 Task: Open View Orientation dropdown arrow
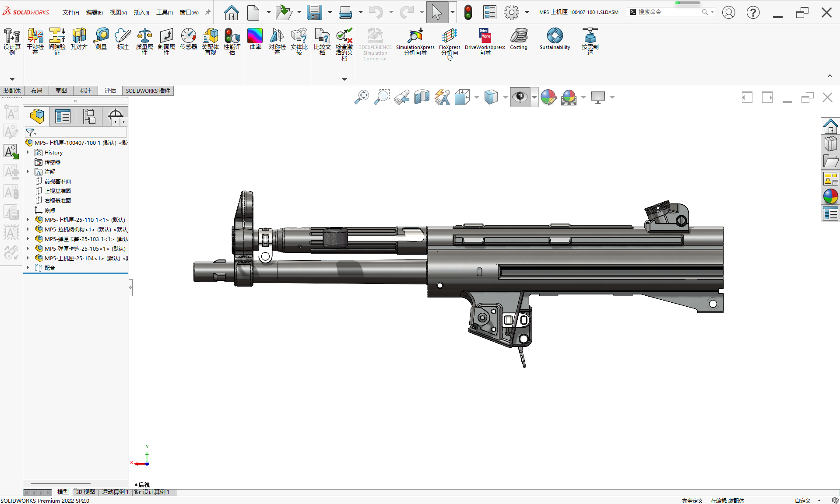tap(476, 98)
